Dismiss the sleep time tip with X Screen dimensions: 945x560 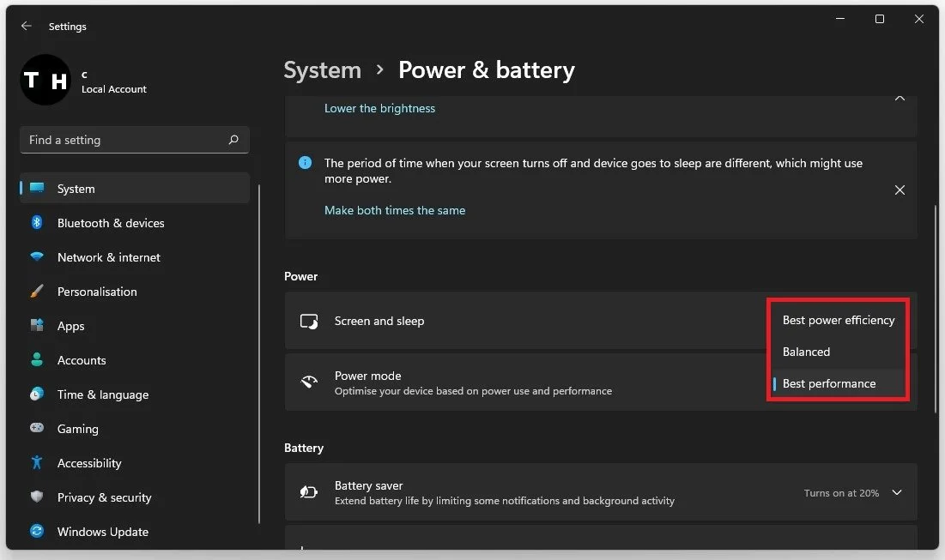click(900, 190)
